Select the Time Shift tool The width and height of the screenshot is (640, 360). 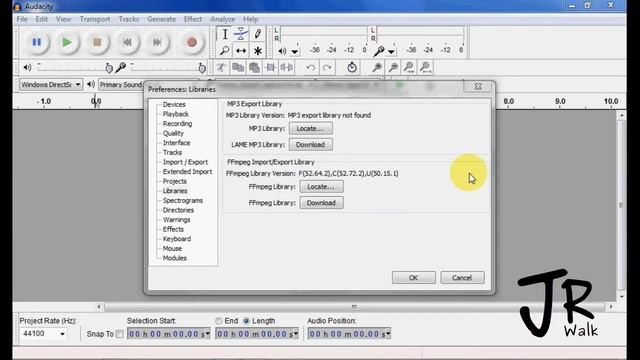241,51
